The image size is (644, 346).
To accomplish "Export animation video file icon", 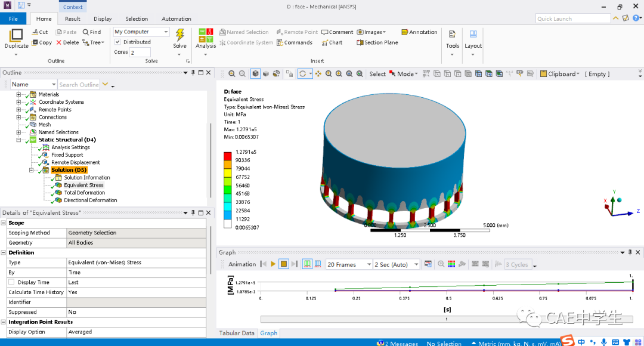I will [x=428, y=264].
